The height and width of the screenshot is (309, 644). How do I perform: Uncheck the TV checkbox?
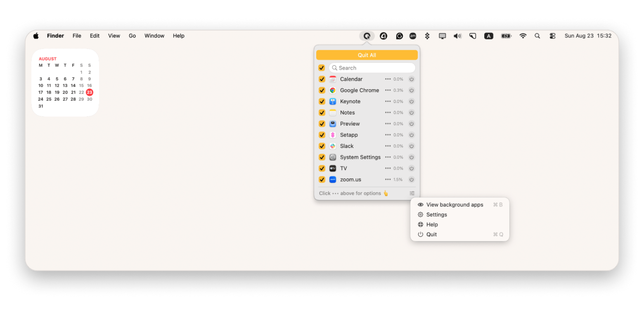(322, 169)
